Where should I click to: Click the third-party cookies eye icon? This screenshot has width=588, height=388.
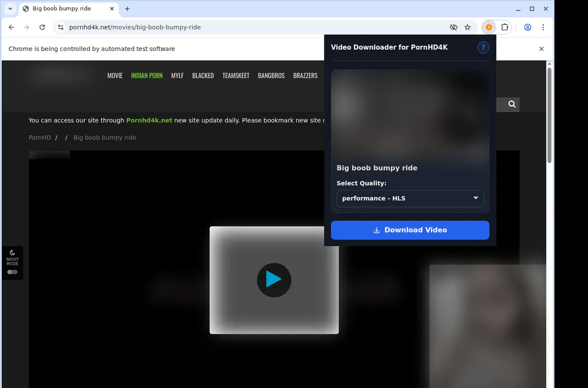pyautogui.click(x=453, y=27)
